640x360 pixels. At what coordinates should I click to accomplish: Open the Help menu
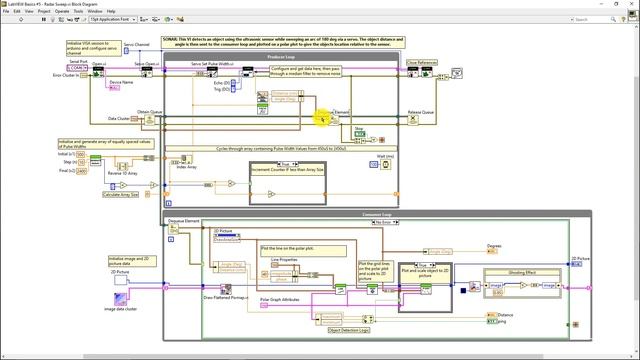(x=111, y=11)
